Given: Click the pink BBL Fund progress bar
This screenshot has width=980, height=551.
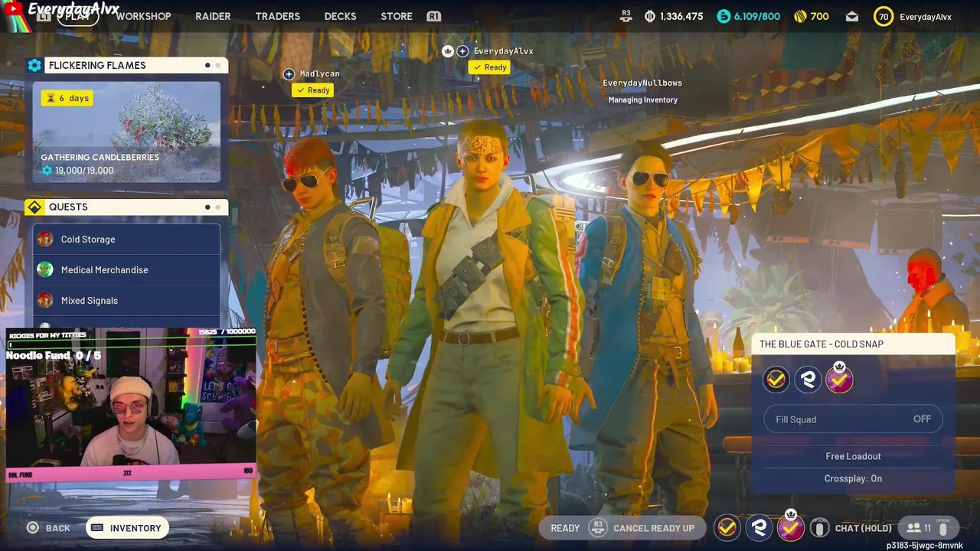Looking at the screenshot, I should click(x=130, y=473).
